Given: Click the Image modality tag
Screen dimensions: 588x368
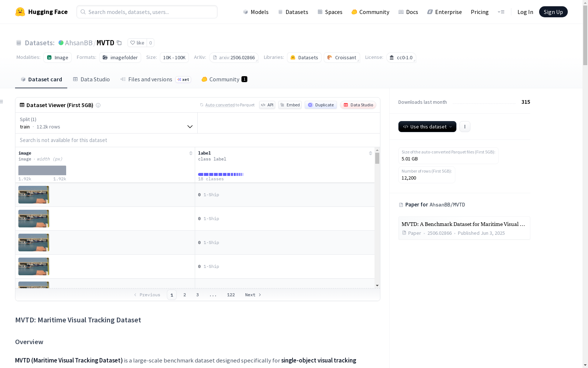Looking at the screenshot, I should pos(58,57).
